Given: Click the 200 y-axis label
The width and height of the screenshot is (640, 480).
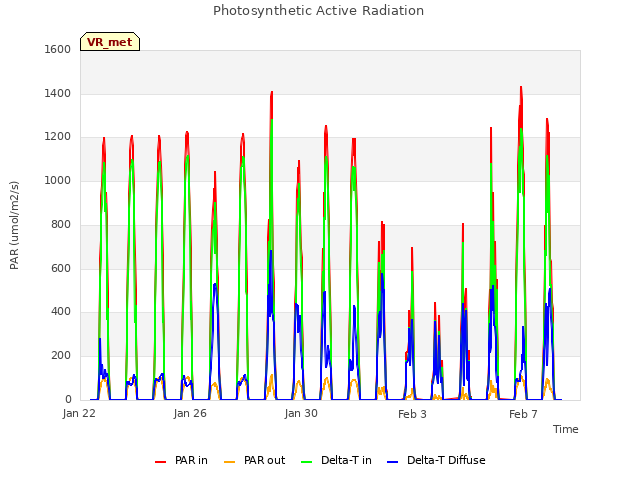Looking at the screenshot, I should tap(61, 356).
